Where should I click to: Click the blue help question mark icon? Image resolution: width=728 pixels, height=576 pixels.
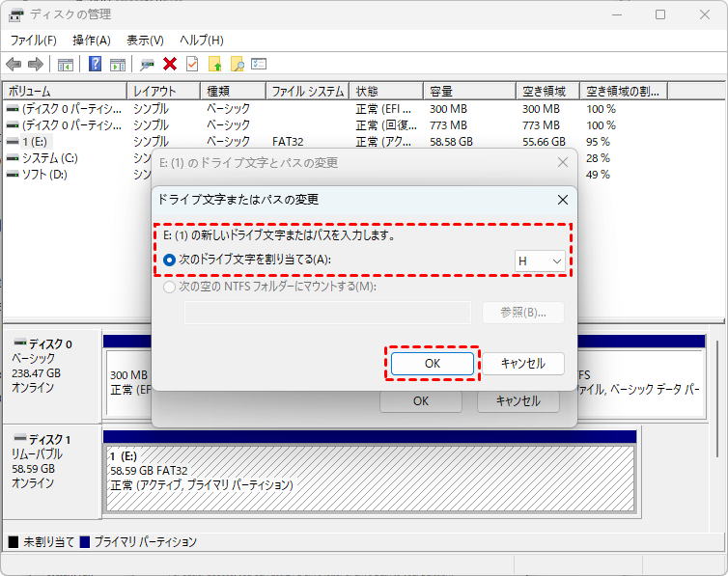[96, 64]
